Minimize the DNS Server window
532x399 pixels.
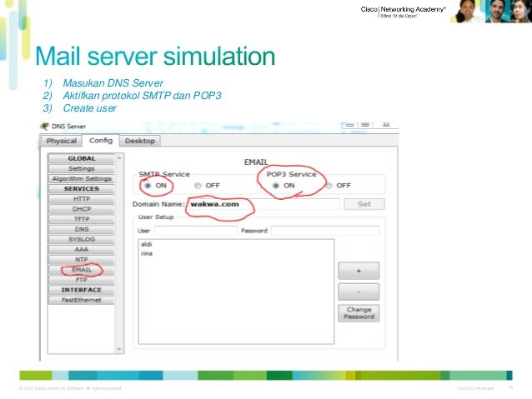pos(350,124)
